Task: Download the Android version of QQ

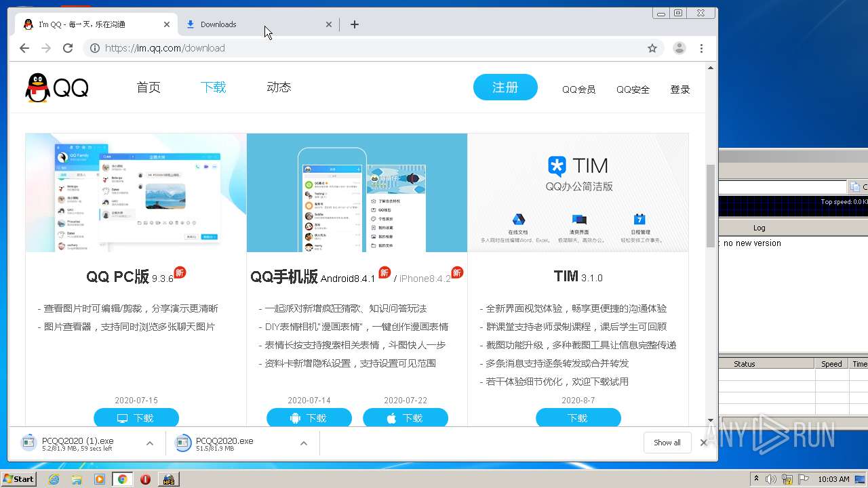Action: (309, 418)
